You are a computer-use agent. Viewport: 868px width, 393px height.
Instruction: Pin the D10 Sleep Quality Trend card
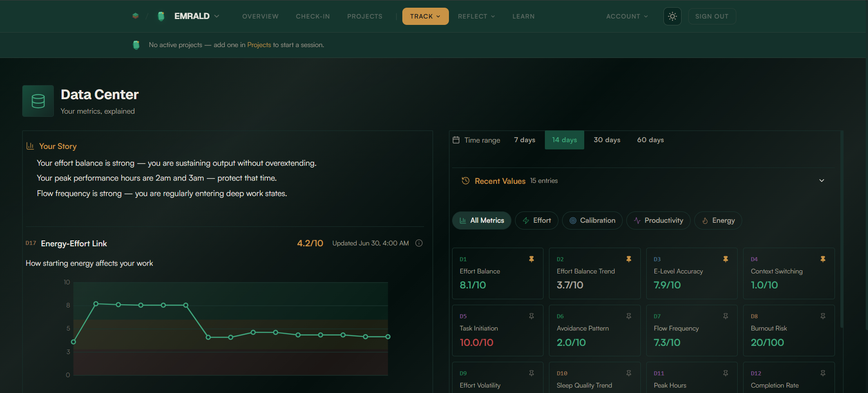tap(629, 373)
